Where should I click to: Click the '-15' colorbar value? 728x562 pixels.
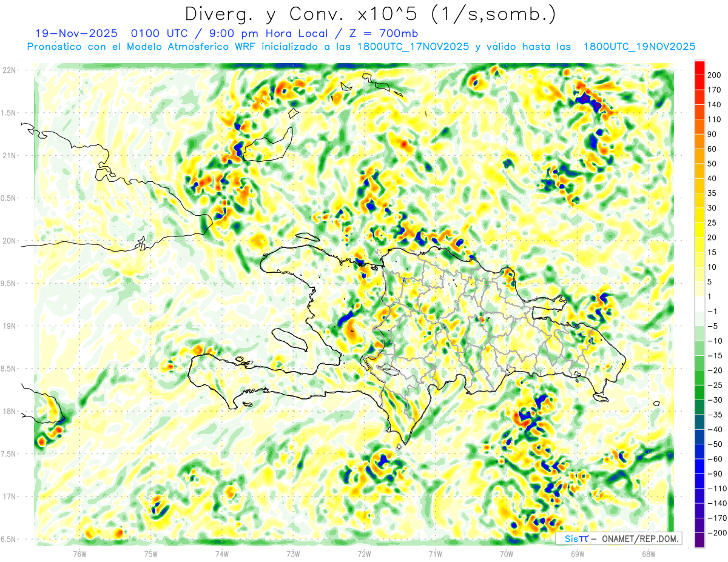click(715, 355)
